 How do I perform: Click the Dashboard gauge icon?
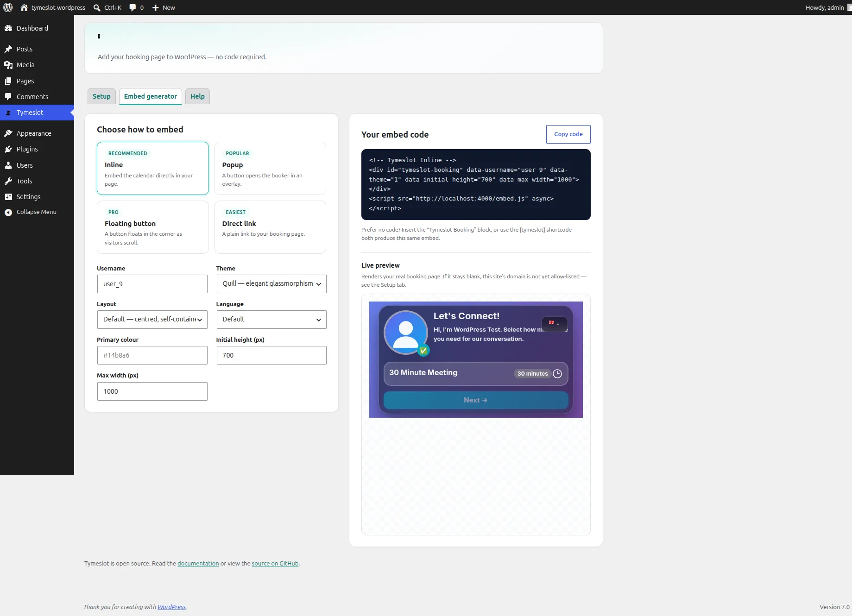[x=8, y=28]
